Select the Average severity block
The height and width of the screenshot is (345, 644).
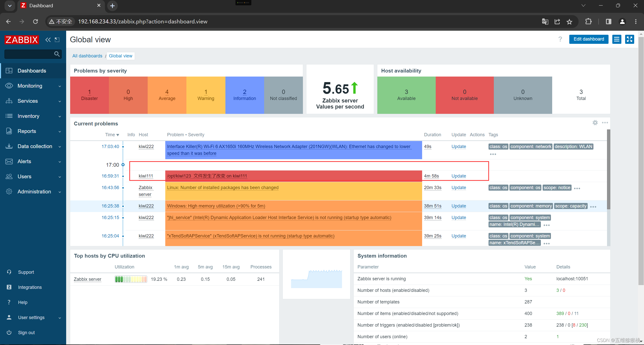(x=167, y=95)
